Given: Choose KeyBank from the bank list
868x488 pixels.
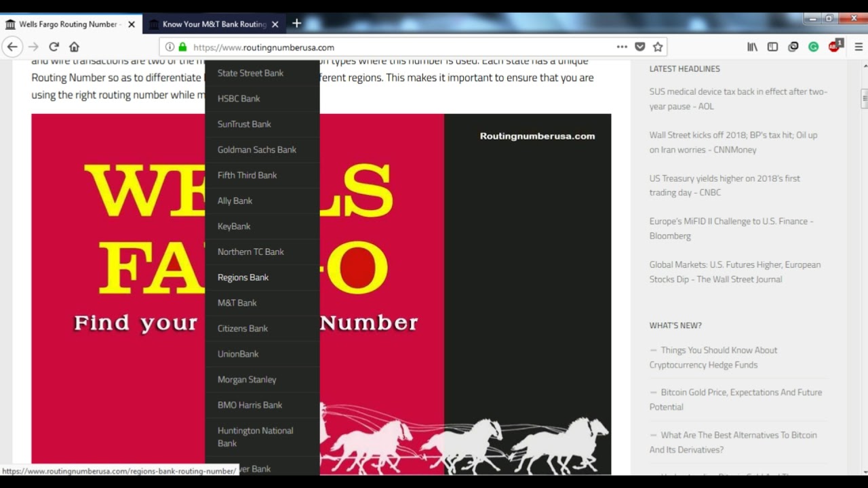Looking at the screenshot, I should 262,226.
